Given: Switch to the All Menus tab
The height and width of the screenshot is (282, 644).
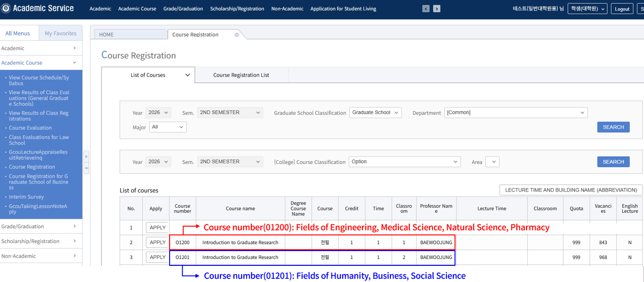Looking at the screenshot, I should click(x=18, y=33).
